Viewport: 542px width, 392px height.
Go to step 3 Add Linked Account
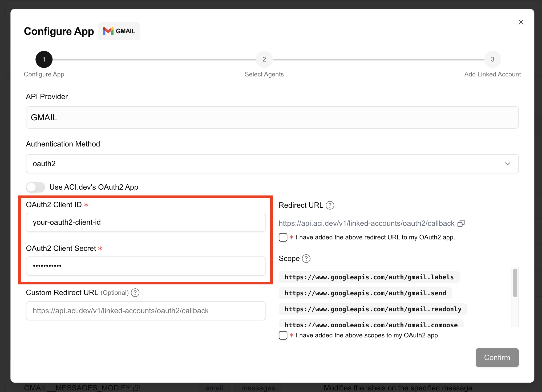[x=492, y=59]
